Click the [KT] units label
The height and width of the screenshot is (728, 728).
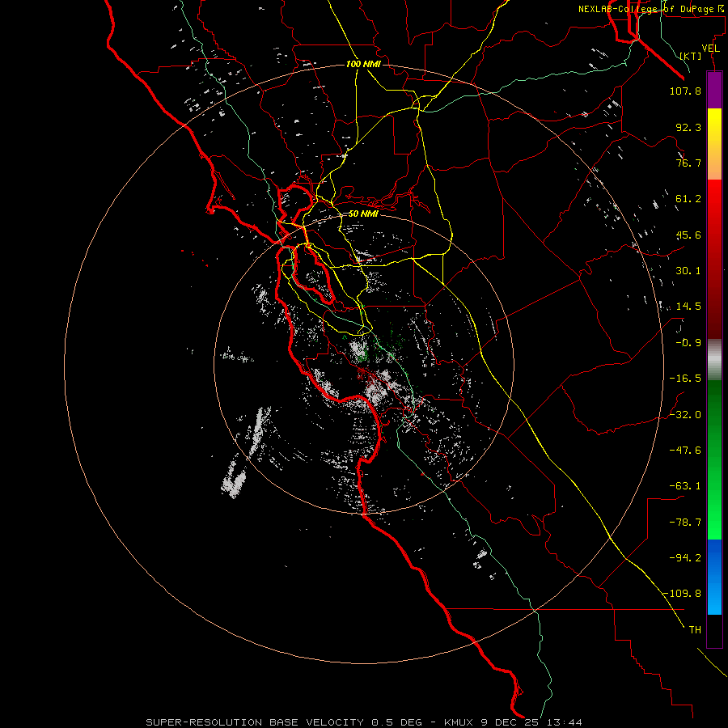click(x=690, y=56)
